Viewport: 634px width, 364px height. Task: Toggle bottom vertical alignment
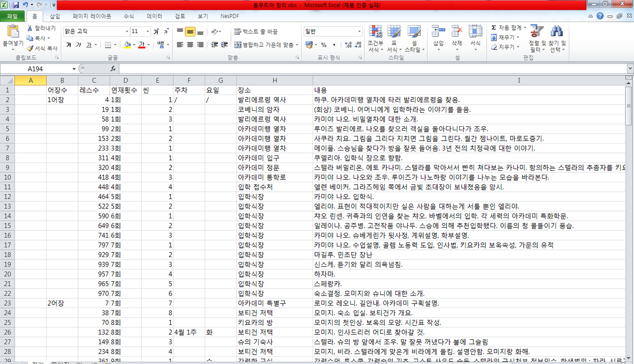point(200,32)
